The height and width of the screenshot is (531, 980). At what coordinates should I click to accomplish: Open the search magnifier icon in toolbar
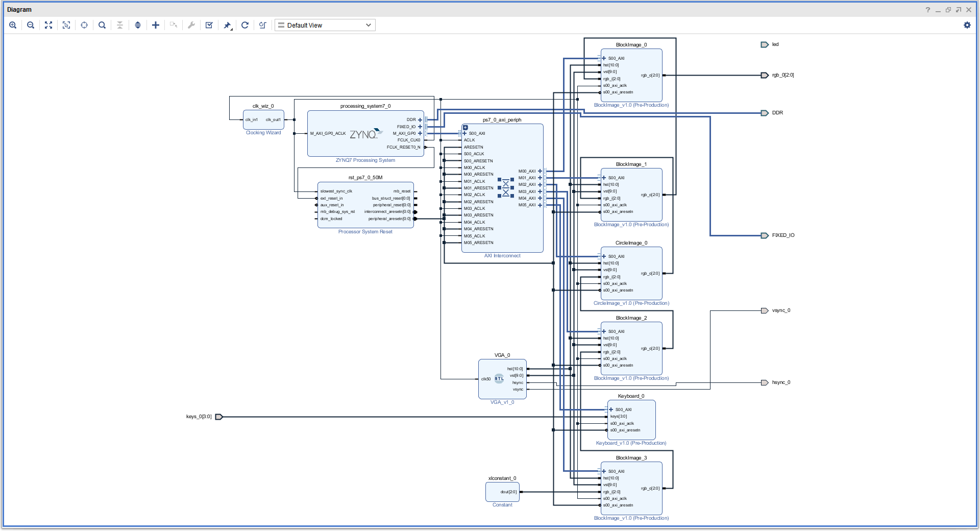click(x=102, y=25)
